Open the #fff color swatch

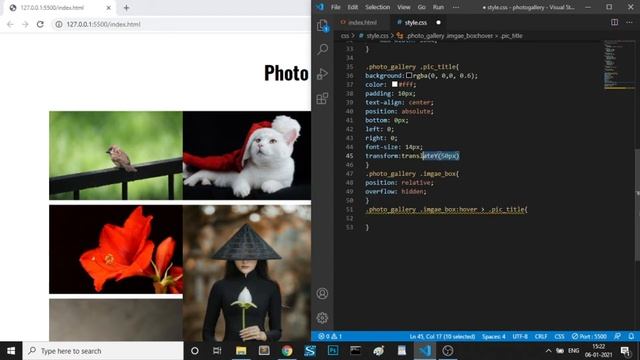click(x=395, y=84)
